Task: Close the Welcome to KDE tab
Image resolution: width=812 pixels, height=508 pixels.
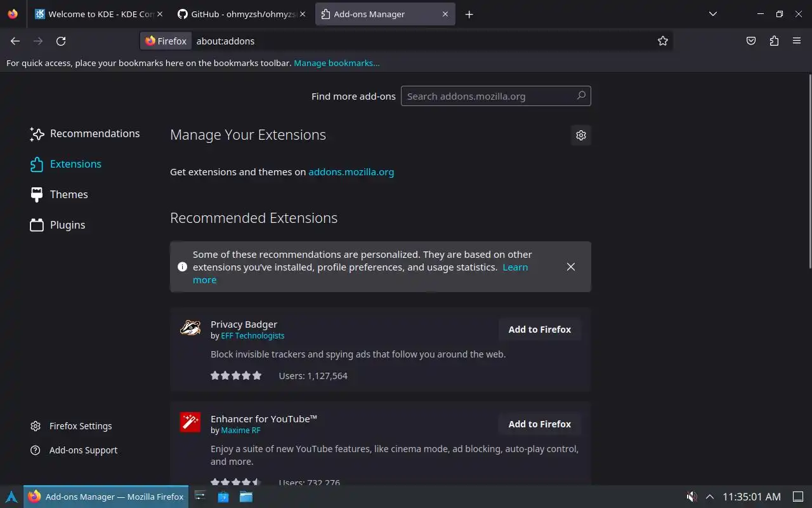Action: pos(160,14)
